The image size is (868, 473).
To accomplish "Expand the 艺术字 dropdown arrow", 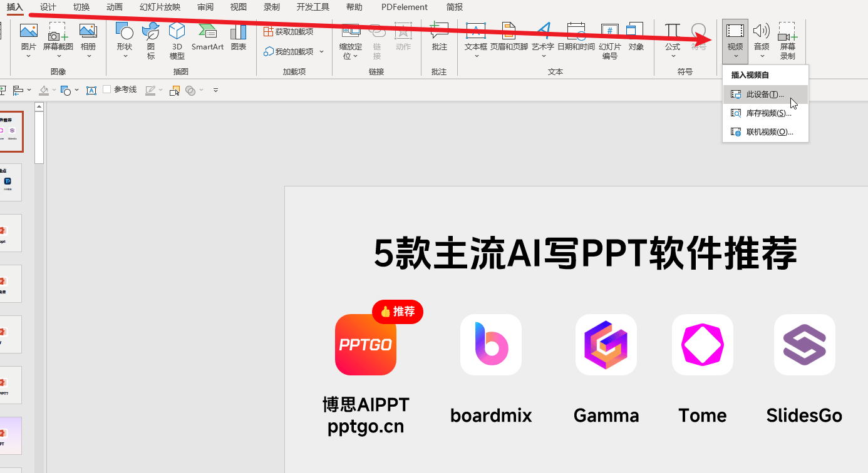I will click(543, 56).
